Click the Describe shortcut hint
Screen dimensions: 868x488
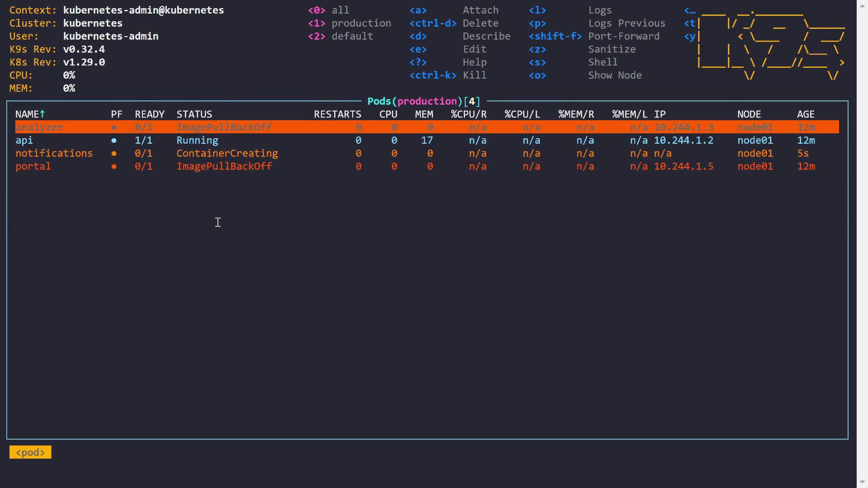486,36
